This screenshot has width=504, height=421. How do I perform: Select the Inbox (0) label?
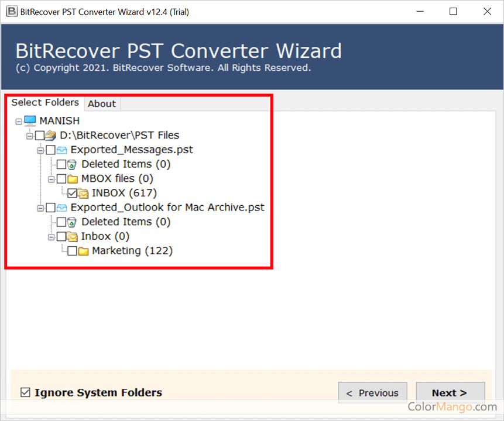[105, 236]
